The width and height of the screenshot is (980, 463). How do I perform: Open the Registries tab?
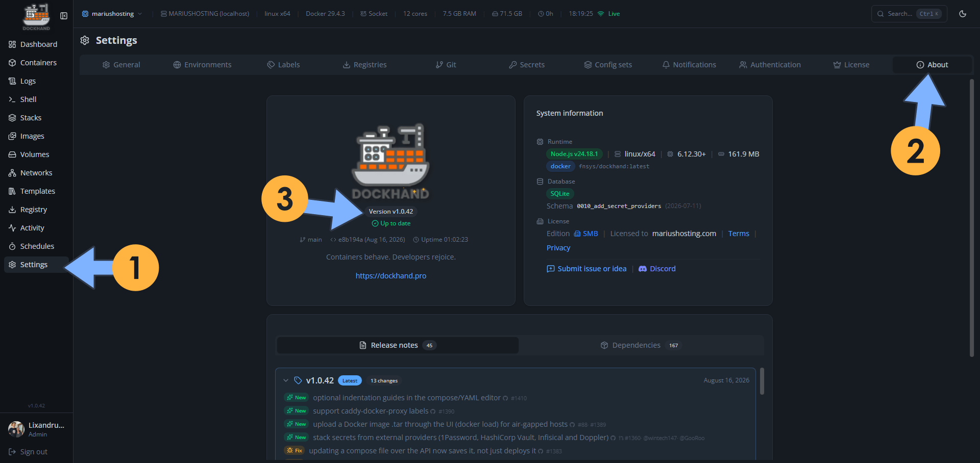click(x=364, y=65)
